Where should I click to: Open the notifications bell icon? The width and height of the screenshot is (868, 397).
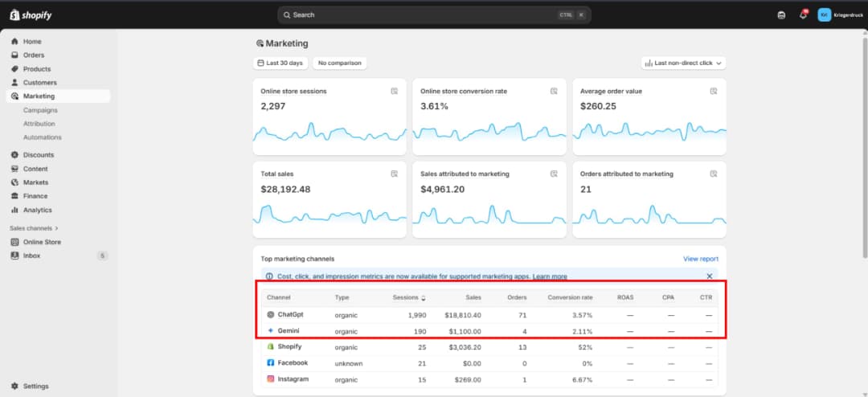[x=803, y=15]
